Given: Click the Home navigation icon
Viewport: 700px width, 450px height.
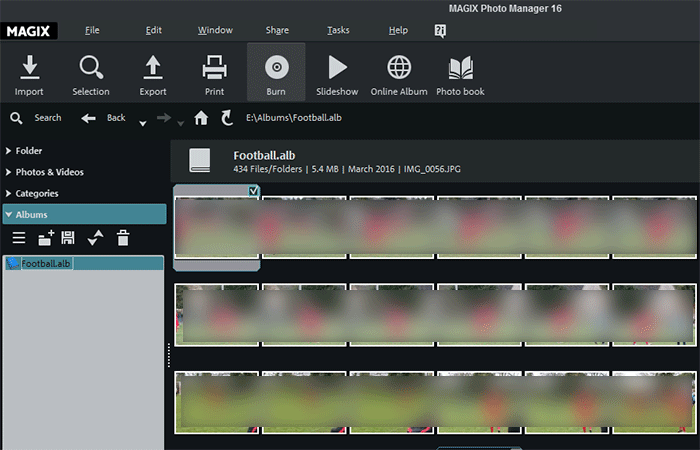Looking at the screenshot, I should (x=201, y=118).
